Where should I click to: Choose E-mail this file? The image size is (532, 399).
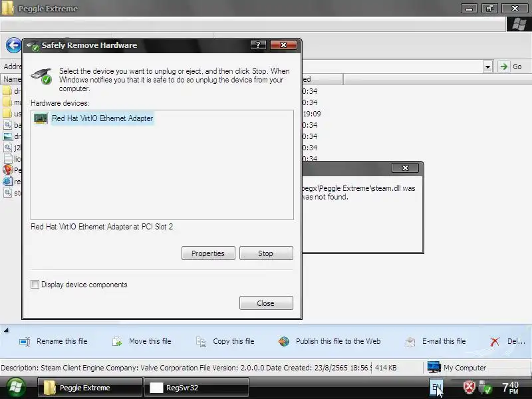(444, 341)
